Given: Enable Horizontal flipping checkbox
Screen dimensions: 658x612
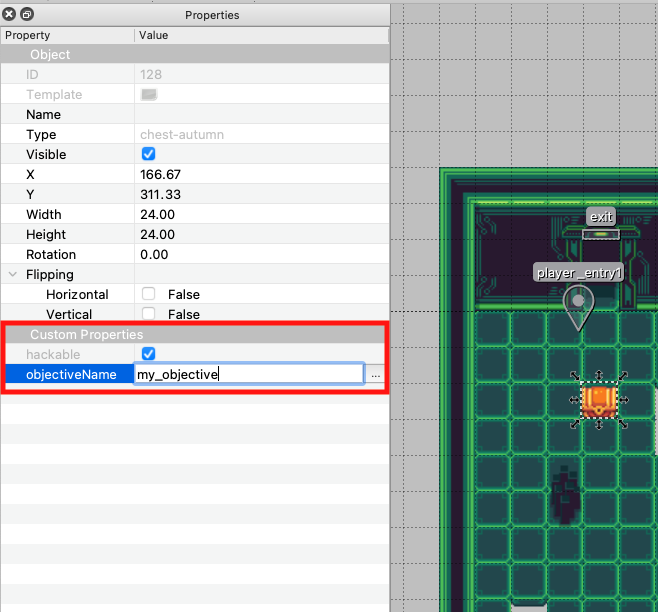Looking at the screenshot, I should point(149,294).
